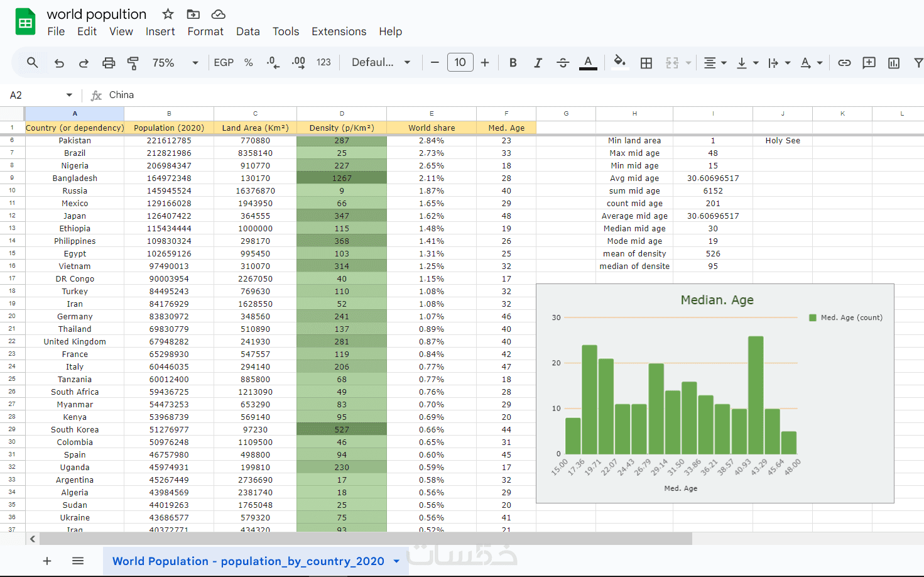Open the Data menu

point(248,31)
